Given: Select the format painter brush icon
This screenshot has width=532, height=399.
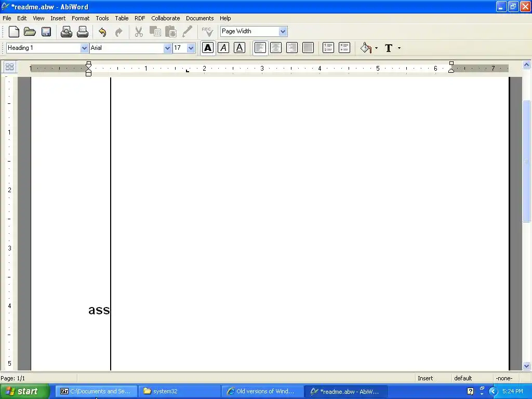Looking at the screenshot, I should pos(187,32).
